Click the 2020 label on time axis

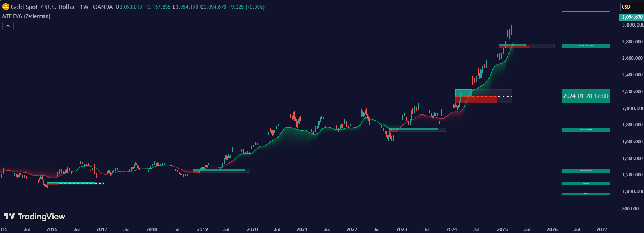point(252,229)
